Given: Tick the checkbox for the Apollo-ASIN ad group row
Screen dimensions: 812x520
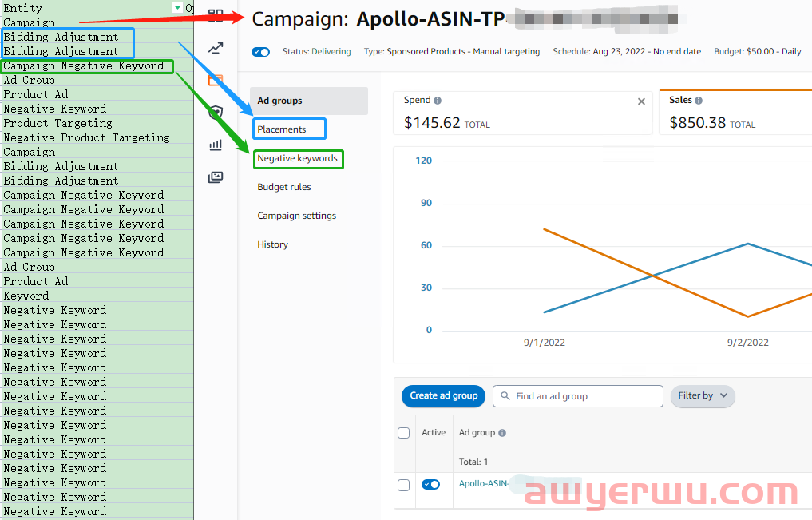Looking at the screenshot, I should coord(404,485).
